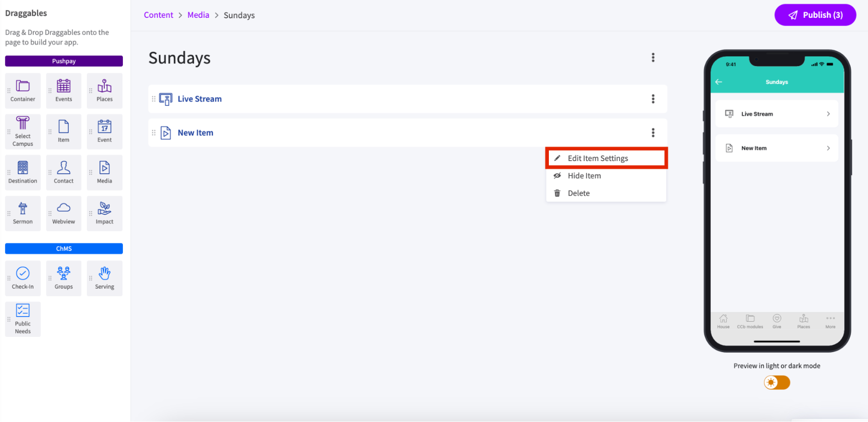The height and width of the screenshot is (422, 868).
Task: Toggle preview between light and dark mode
Action: [776, 382]
